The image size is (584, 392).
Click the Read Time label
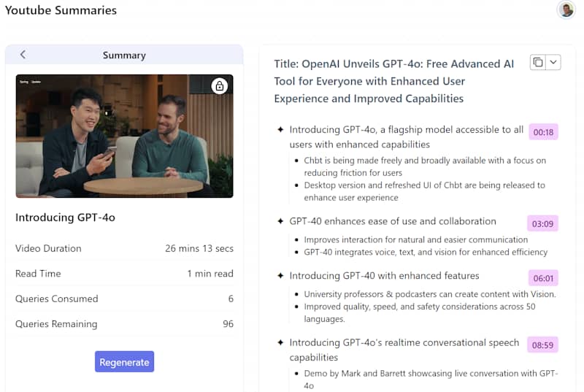[38, 274]
